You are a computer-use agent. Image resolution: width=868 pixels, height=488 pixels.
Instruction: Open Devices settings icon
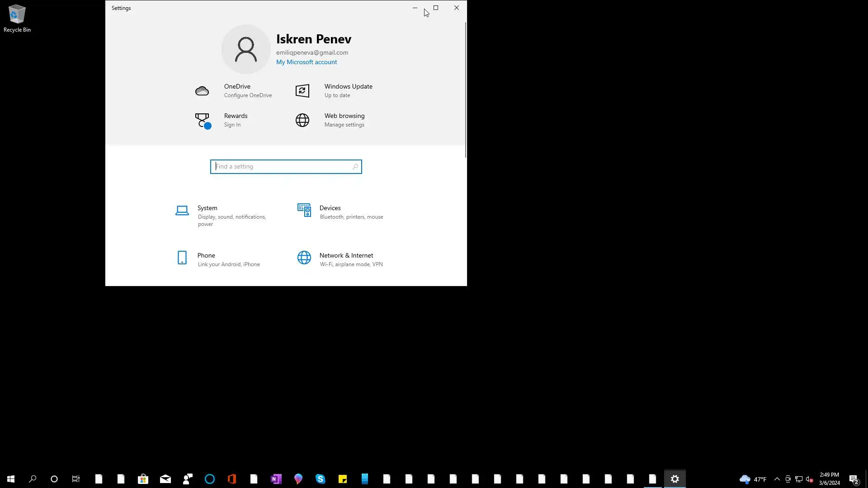(x=304, y=210)
